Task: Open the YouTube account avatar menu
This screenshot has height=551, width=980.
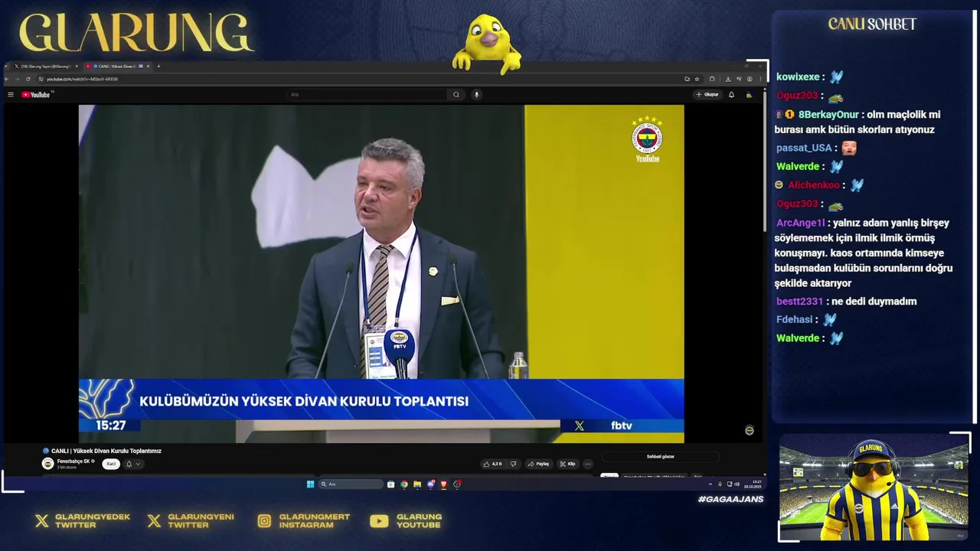Action: [749, 95]
